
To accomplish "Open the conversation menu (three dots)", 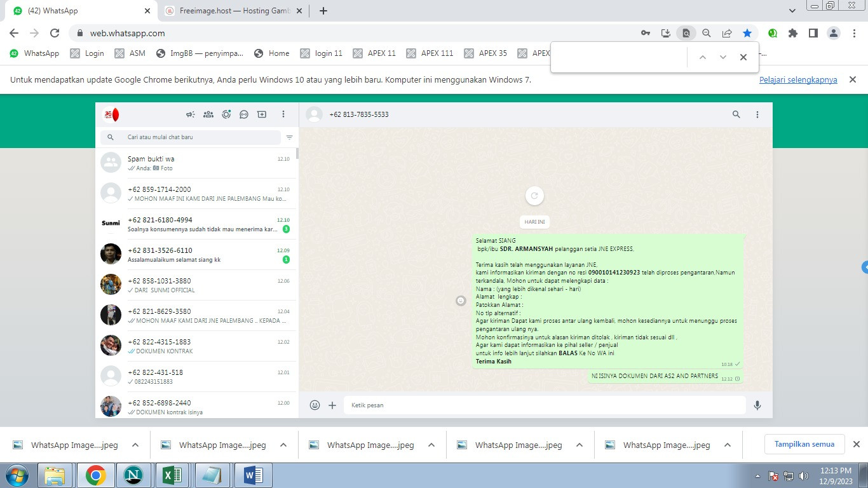I will coord(757,114).
